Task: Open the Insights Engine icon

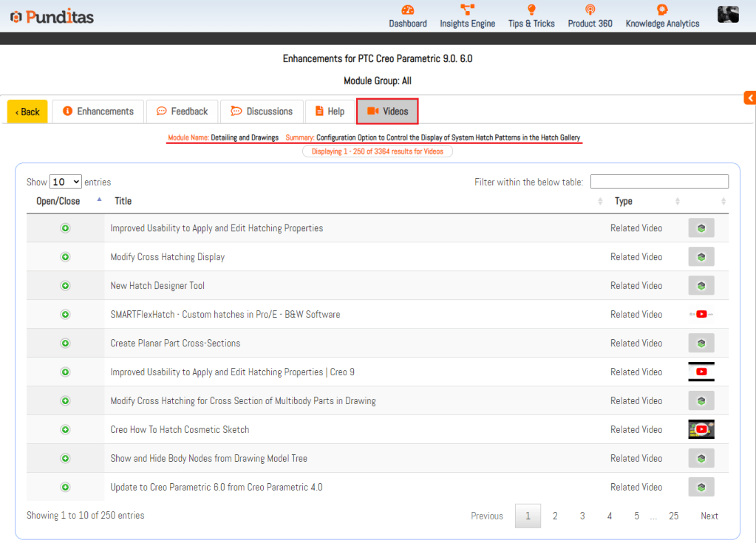Action: pos(467,10)
